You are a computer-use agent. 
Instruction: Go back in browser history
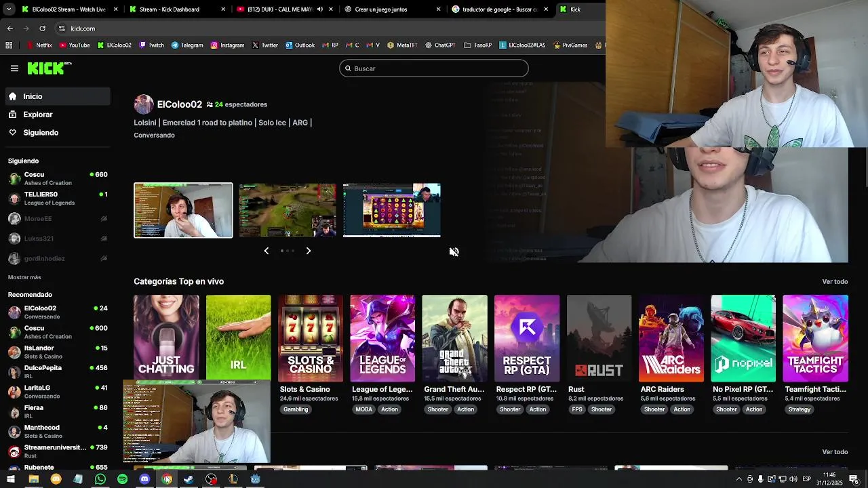pos(9,28)
